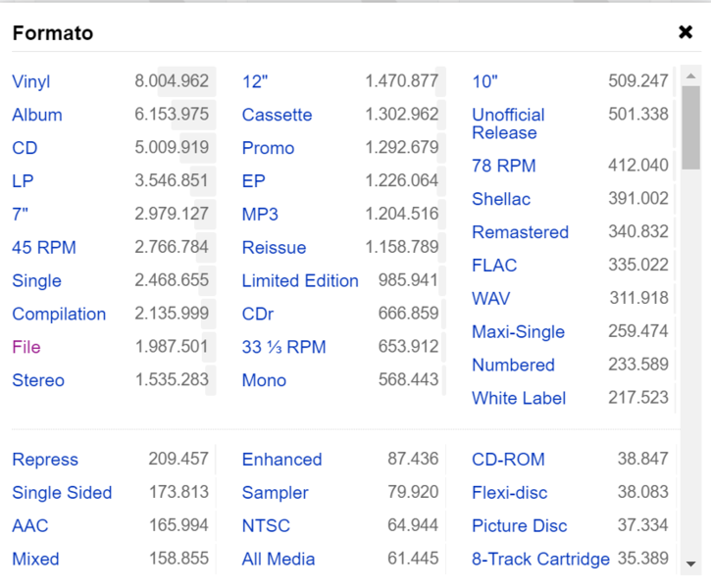Click the Unofficial Release link
This screenshot has width=711, height=588.
coord(508,123)
